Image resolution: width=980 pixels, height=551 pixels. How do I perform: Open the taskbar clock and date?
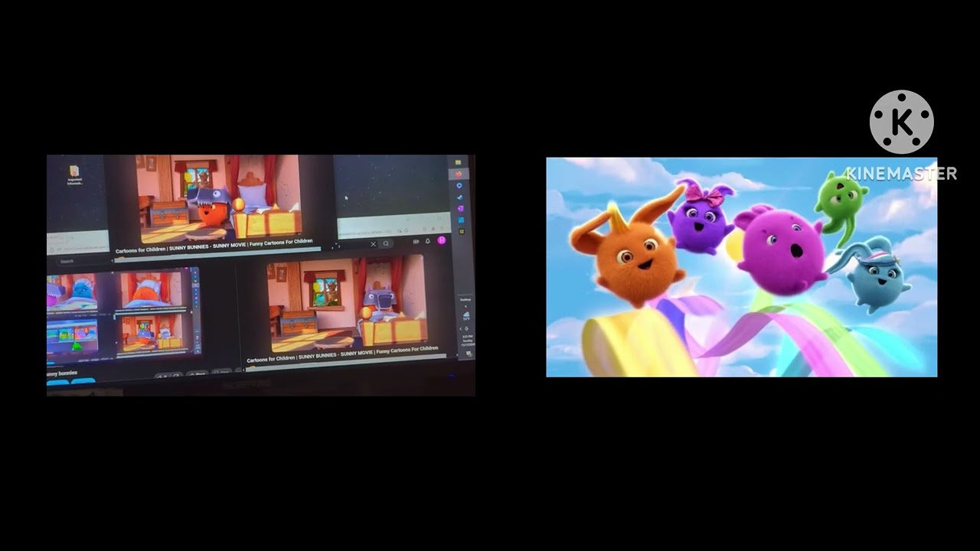coord(467,341)
